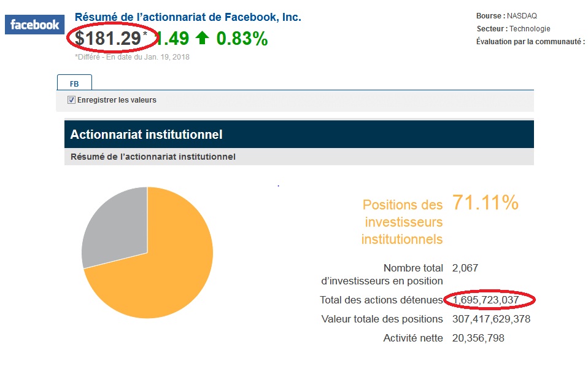Click the 307,417,629,378 total value figure
Viewport: 588px width, 371px height.
pyautogui.click(x=491, y=319)
